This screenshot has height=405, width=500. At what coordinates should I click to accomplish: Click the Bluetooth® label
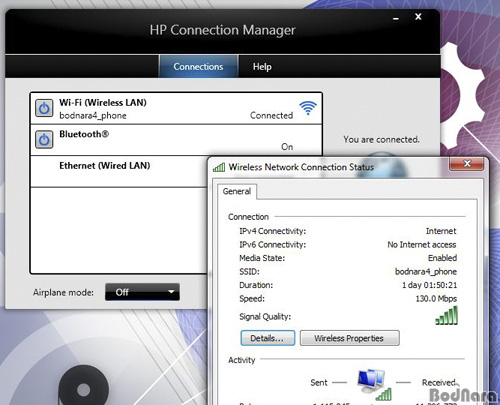[x=84, y=134]
